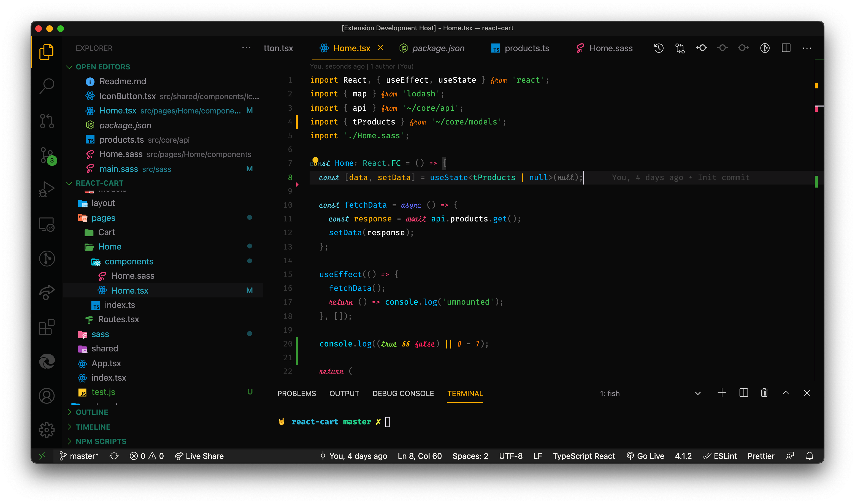Click the kill terminal trash icon

764,393
